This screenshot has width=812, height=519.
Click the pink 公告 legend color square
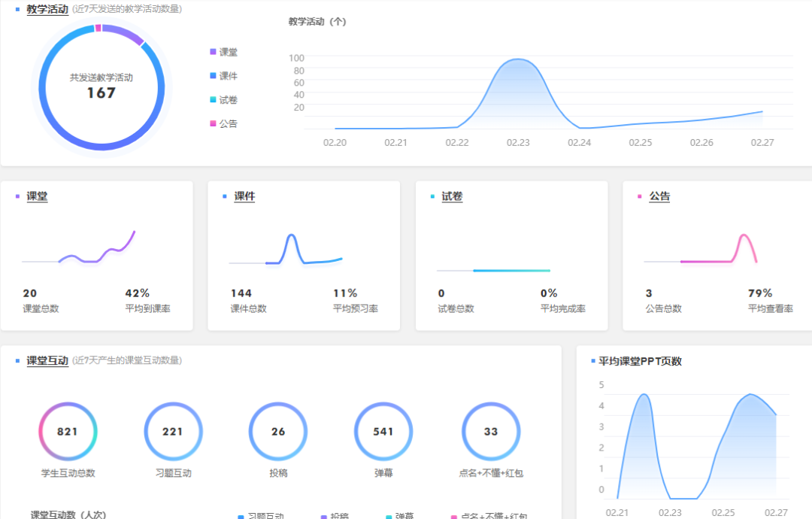coord(214,123)
